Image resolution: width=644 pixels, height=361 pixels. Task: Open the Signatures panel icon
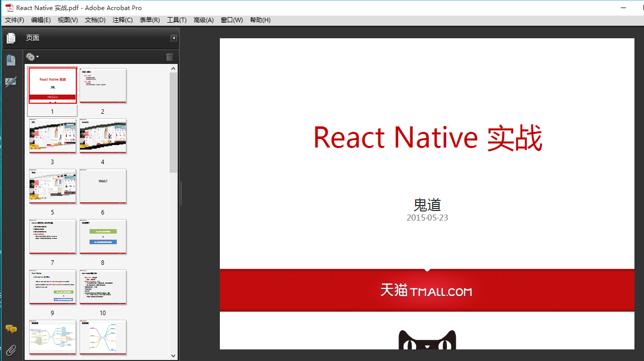pyautogui.click(x=11, y=82)
